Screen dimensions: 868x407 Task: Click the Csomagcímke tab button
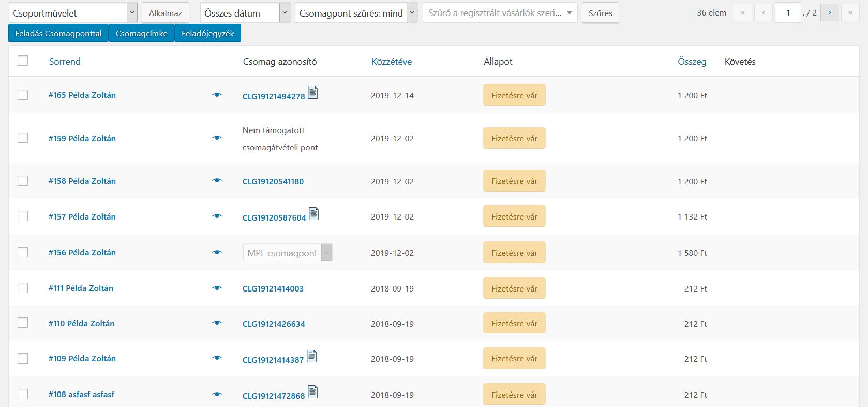142,34
